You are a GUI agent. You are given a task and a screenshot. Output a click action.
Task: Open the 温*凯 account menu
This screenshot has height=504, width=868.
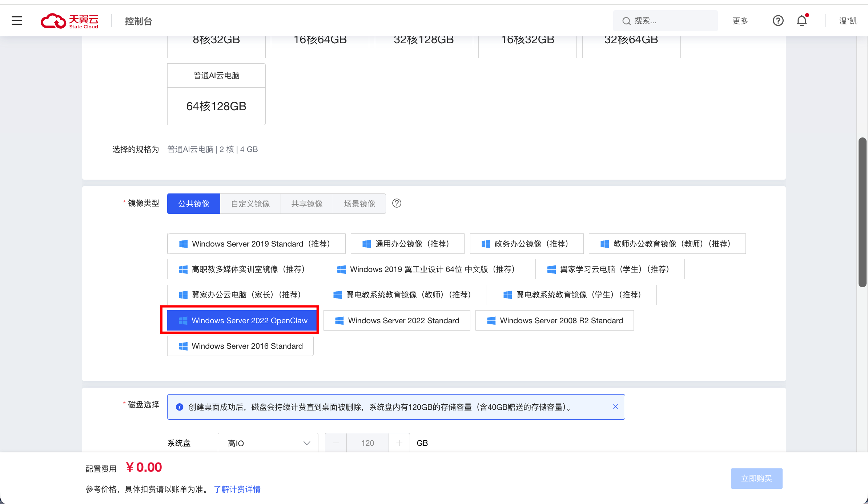[x=848, y=21]
